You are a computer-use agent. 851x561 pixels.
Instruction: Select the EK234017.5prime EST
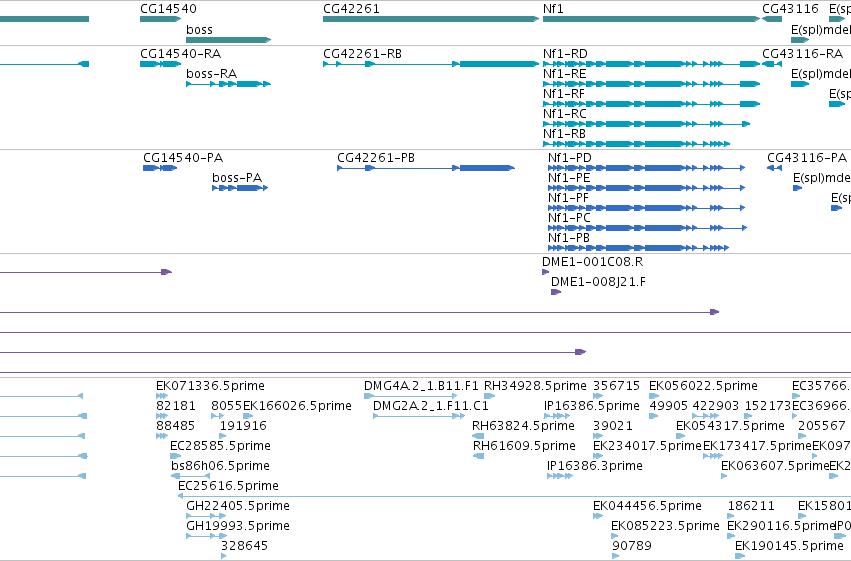pos(598,456)
